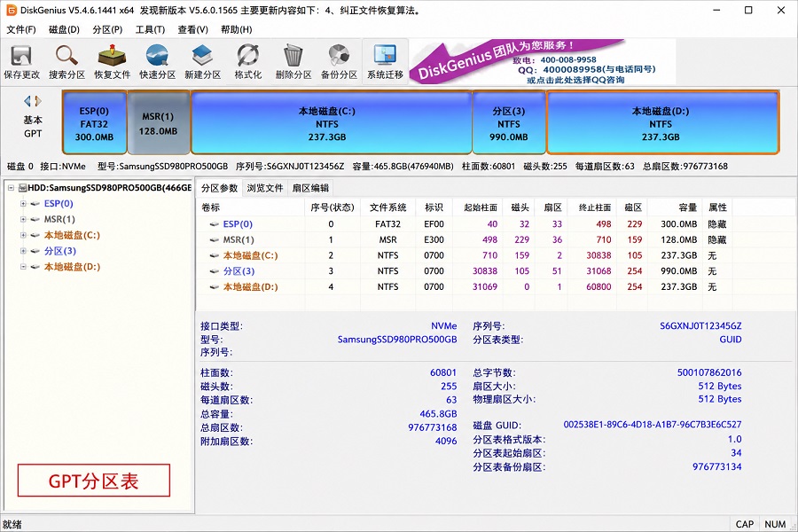Viewport: 798px width, 532px height.
Task: Expand the ESP(0) tree node
Action: click(23, 204)
